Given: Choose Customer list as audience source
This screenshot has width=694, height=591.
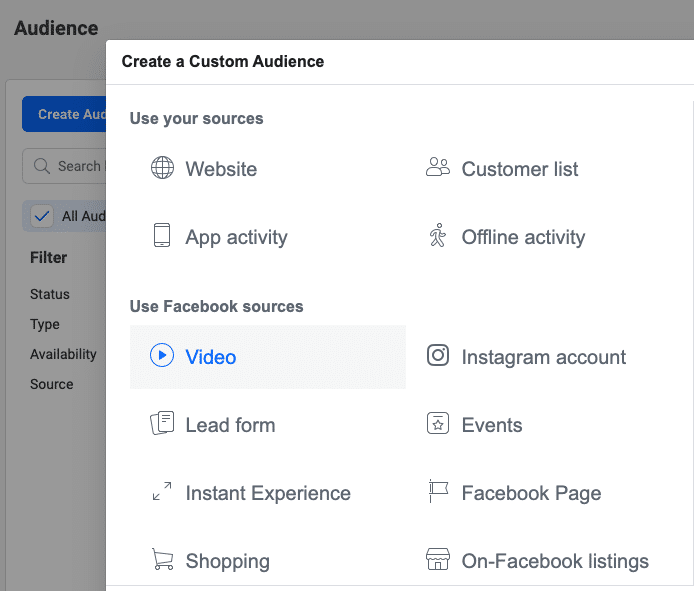Looking at the screenshot, I should [x=544, y=169].
